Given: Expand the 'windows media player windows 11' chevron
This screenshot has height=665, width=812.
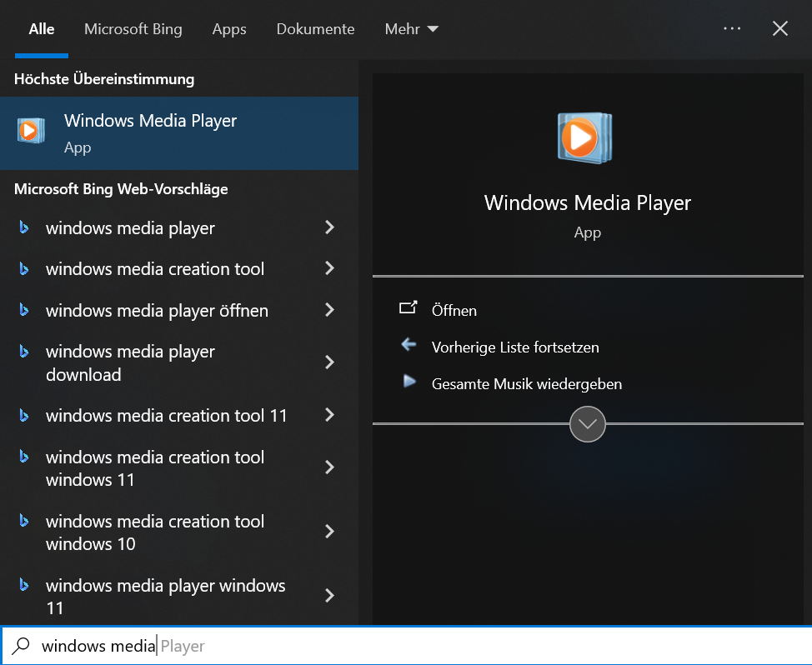Looking at the screenshot, I should point(329,596).
